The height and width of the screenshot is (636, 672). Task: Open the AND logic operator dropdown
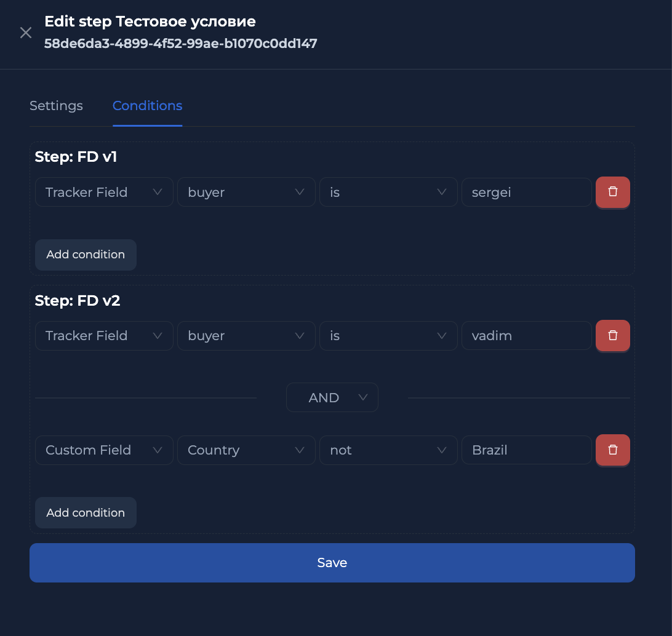click(332, 398)
